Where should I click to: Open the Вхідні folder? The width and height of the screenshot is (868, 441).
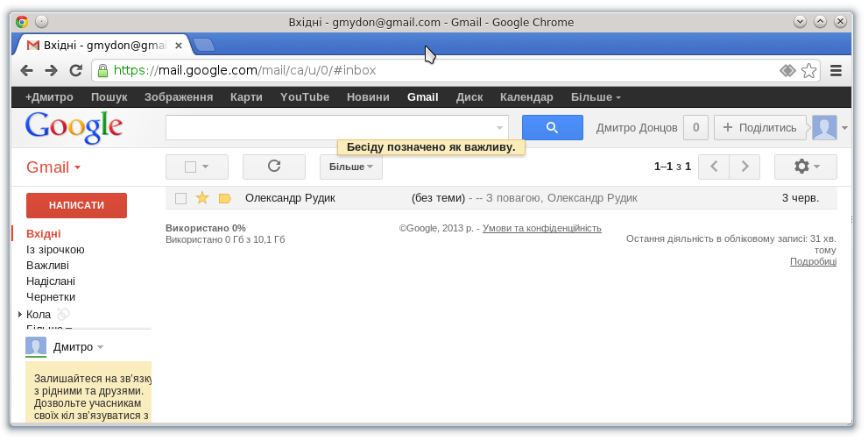(x=44, y=234)
